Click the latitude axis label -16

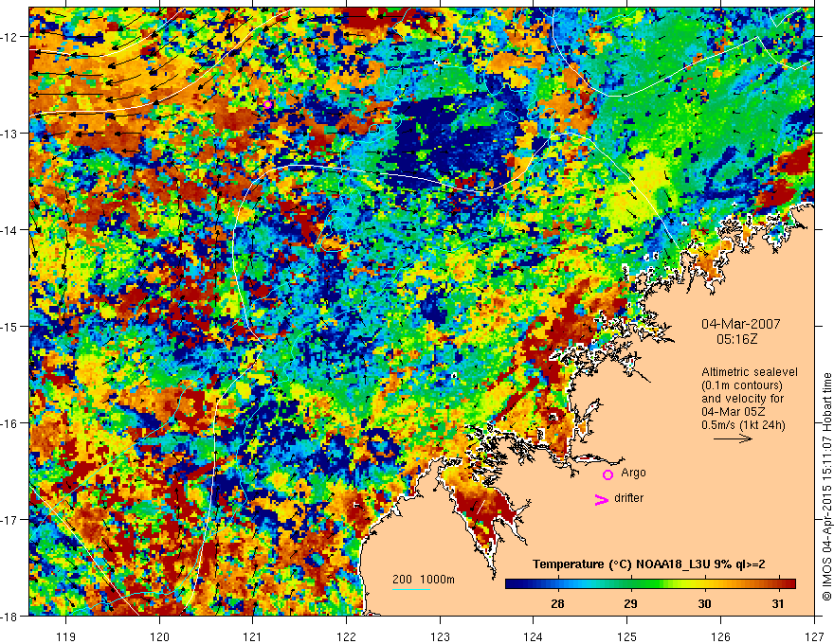point(9,423)
